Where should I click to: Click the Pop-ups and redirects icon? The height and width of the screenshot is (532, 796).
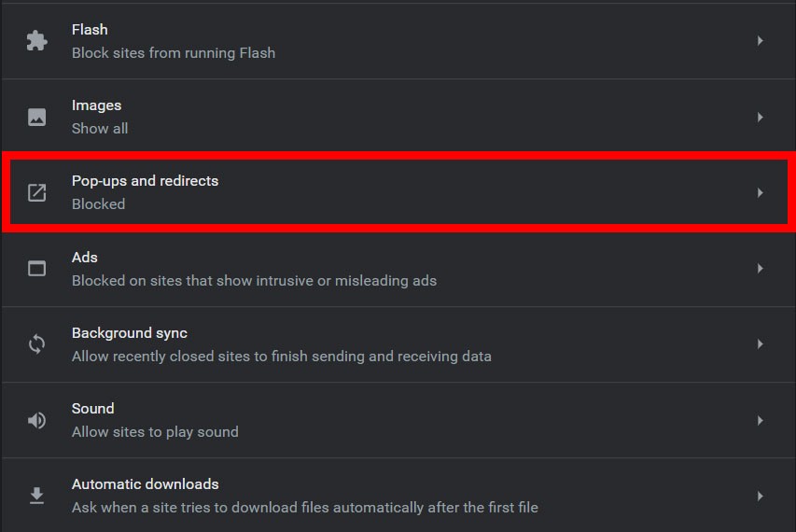pos(36,192)
